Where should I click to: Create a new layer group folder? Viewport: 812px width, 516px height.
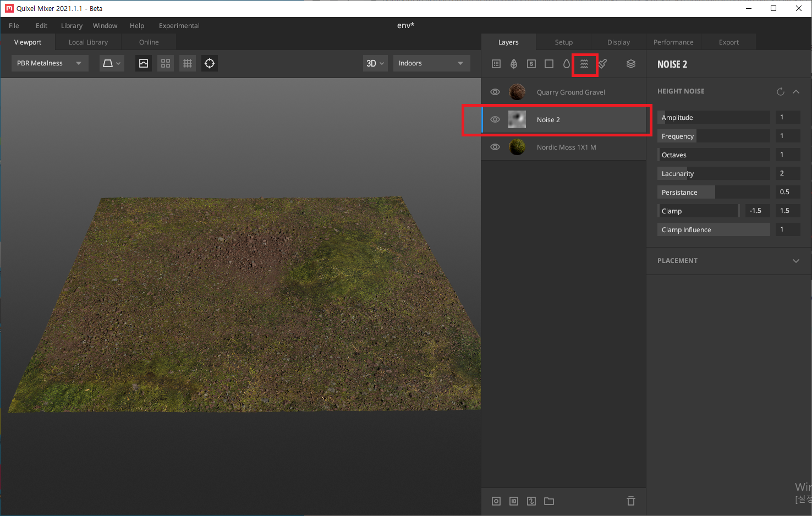(x=549, y=501)
